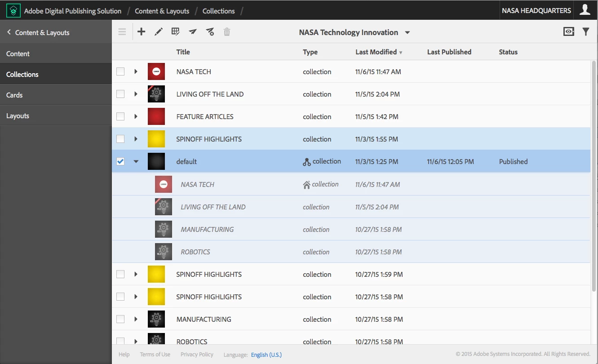Click yellow thumbnail of SPINOFF HIGHLIGHTS 10/27/15 1:59 PM
598x364 pixels.
point(156,274)
